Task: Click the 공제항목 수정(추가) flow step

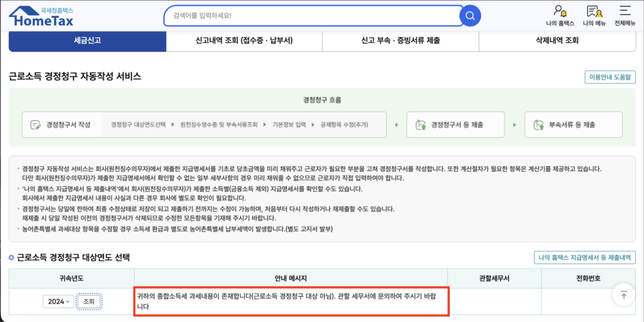Action: click(x=344, y=125)
